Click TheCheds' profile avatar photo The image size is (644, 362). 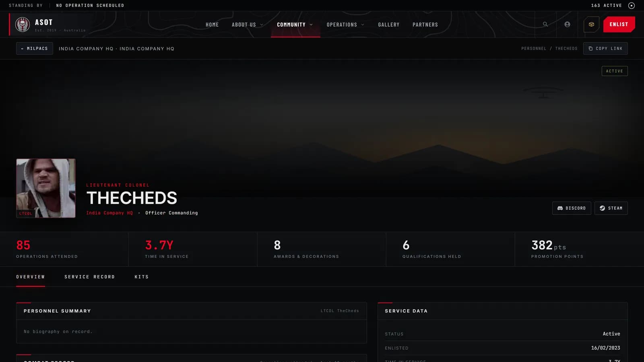pos(46,188)
